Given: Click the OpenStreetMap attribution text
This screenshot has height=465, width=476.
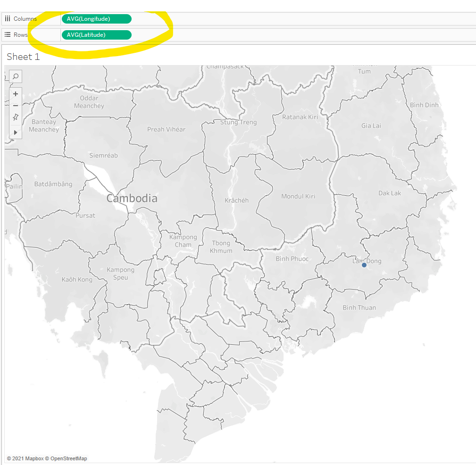Looking at the screenshot, I should tap(68, 458).
